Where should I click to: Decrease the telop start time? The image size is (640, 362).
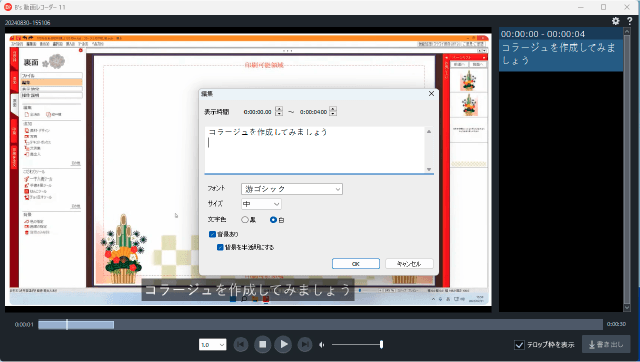279,113
